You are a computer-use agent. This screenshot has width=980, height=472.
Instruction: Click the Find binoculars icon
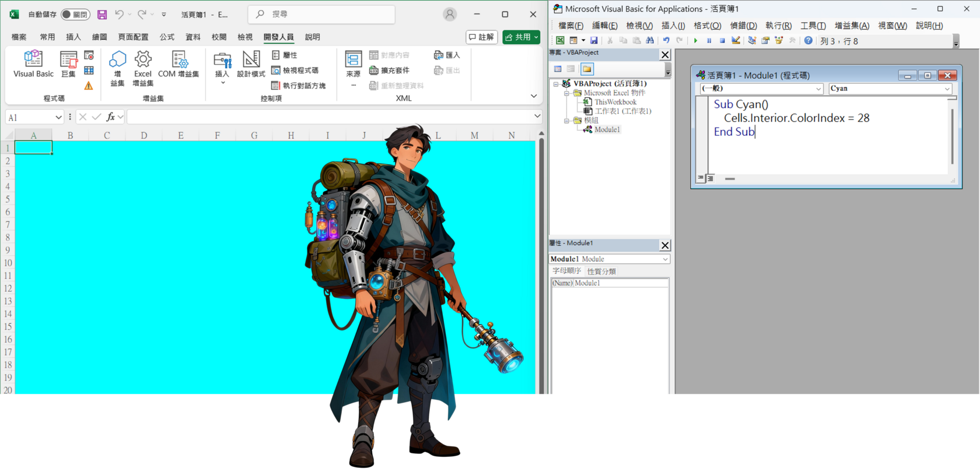pos(650,41)
